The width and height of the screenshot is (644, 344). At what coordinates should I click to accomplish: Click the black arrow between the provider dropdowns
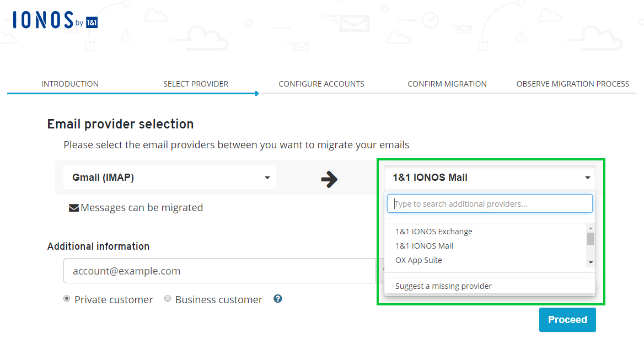[x=329, y=179]
